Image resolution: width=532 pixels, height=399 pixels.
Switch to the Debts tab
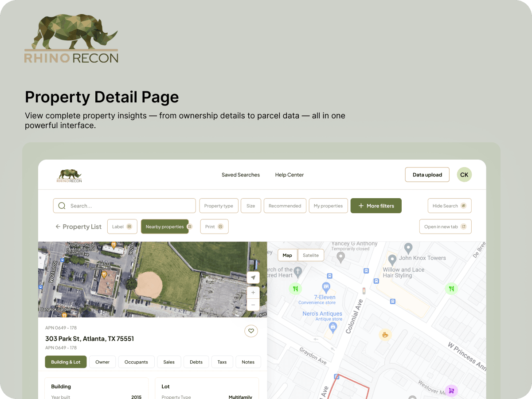pos(196,362)
